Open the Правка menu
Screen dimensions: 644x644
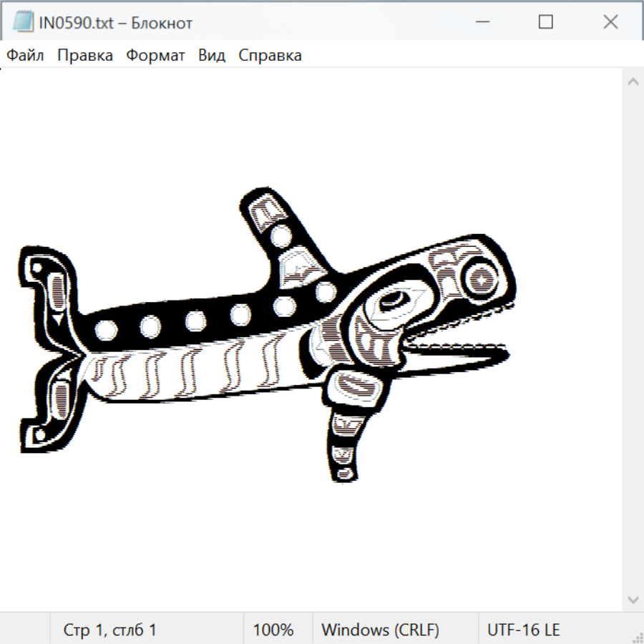(x=84, y=55)
